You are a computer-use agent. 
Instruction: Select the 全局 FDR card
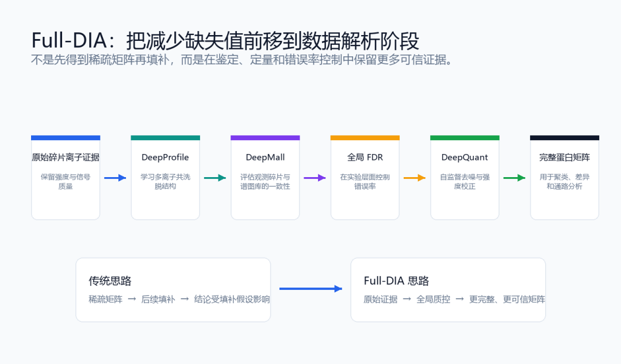pos(365,178)
